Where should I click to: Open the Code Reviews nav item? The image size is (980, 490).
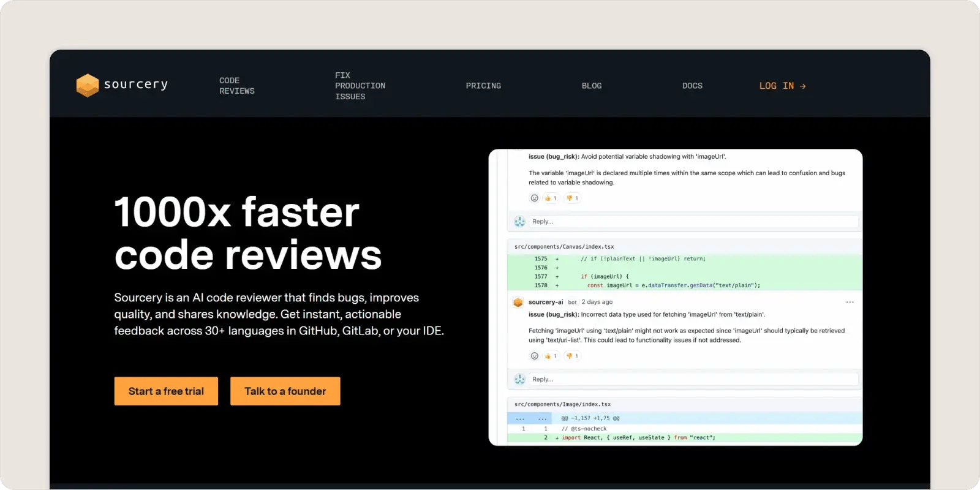pos(237,86)
